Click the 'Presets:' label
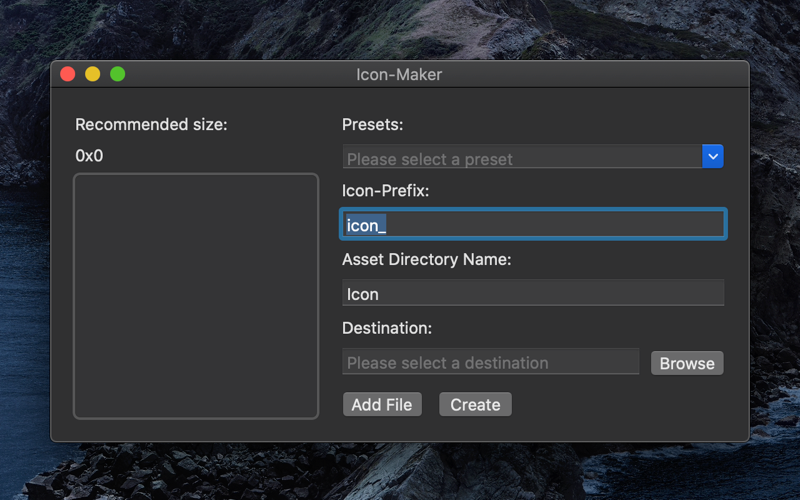The width and height of the screenshot is (800, 500). (x=372, y=124)
